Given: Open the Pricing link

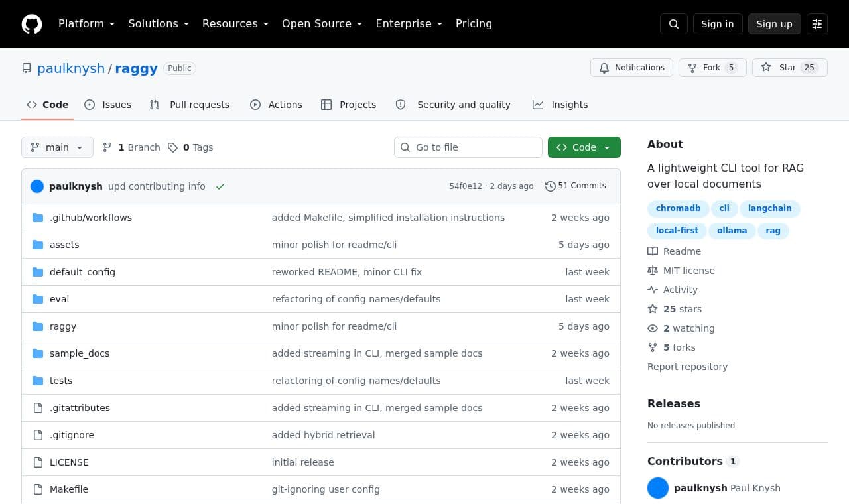Looking at the screenshot, I should [x=474, y=24].
